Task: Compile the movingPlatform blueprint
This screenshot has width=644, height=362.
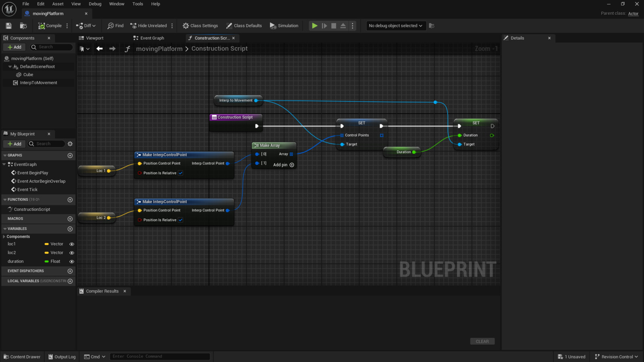Action: [x=50, y=26]
